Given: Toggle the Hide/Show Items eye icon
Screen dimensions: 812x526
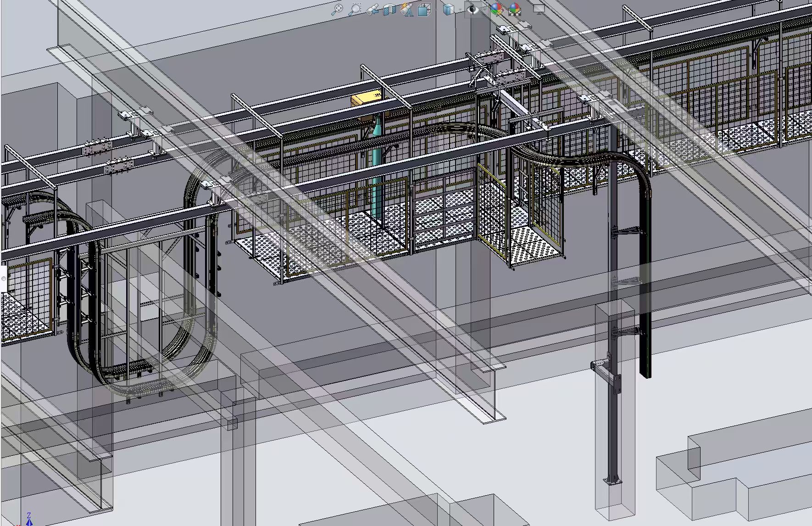Looking at the screenshot, I should pyautogui.click(x=472, y=9).
